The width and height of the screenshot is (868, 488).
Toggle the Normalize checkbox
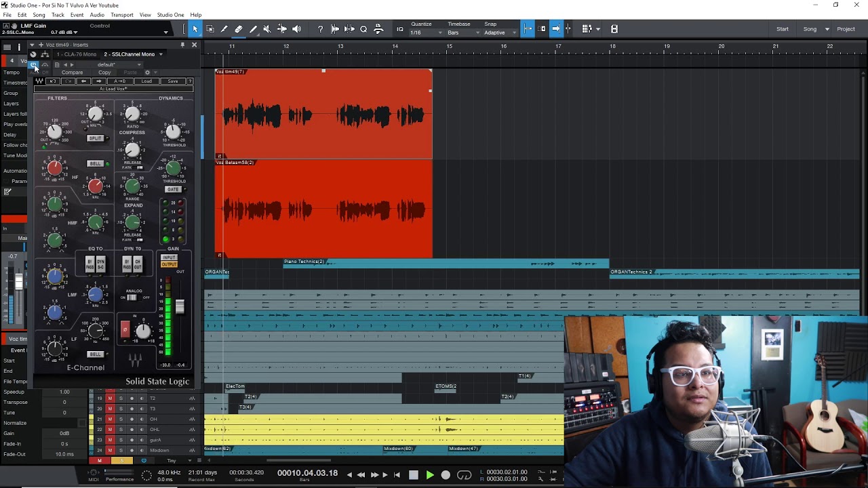click(82, 423)
